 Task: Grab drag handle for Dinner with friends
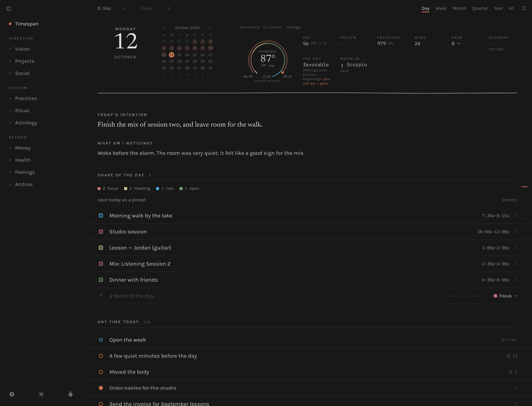click(x=515, y=280)
